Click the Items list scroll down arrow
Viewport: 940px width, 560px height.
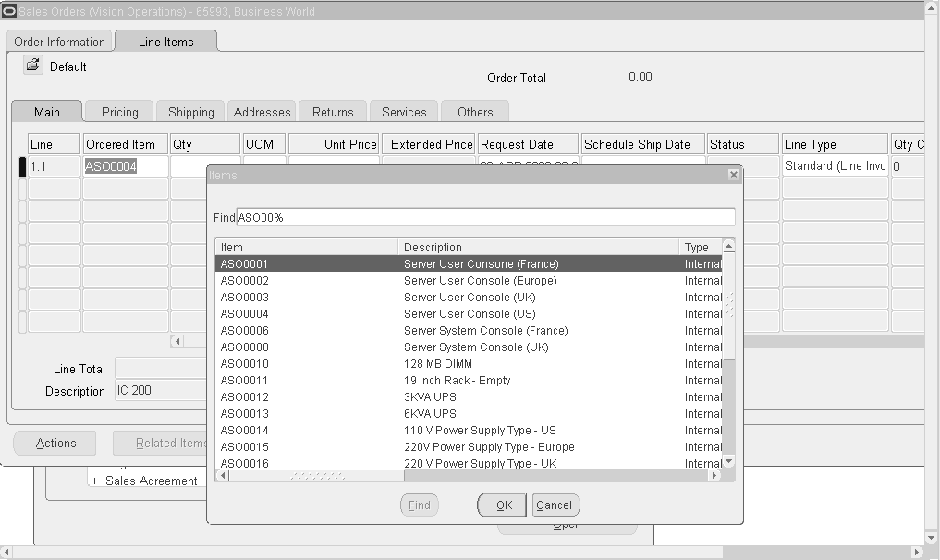coord(728,461)
